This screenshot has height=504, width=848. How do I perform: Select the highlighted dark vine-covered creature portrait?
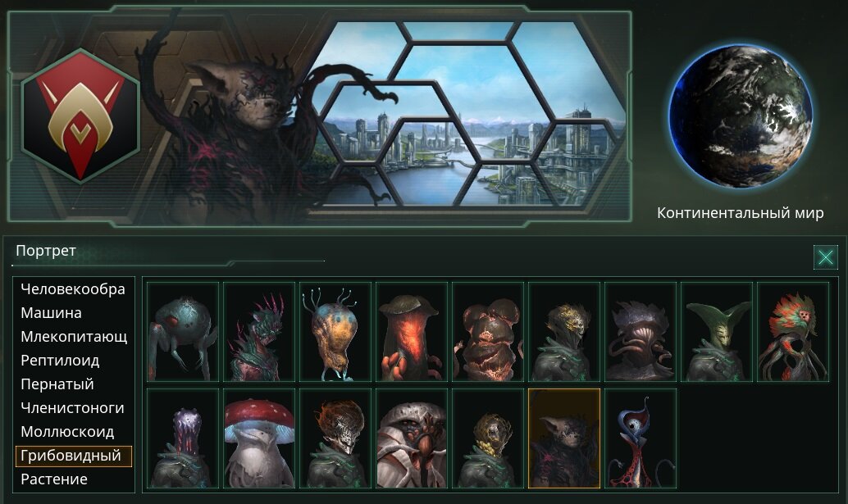point(564,438)
